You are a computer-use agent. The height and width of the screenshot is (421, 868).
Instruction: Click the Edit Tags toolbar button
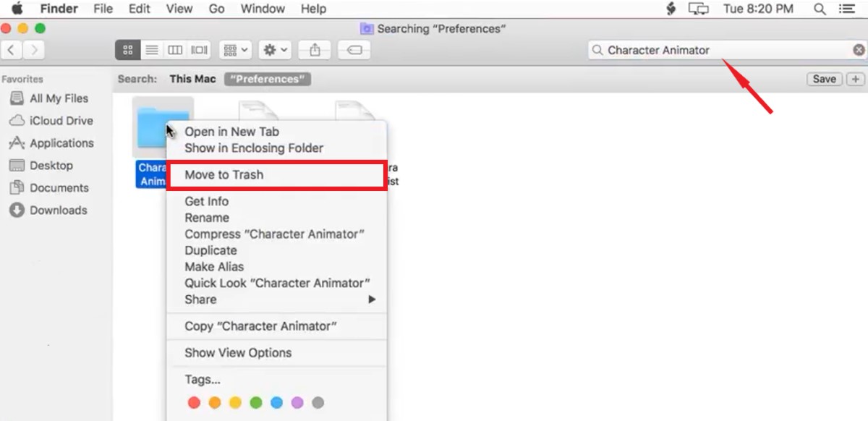(354, 50)
